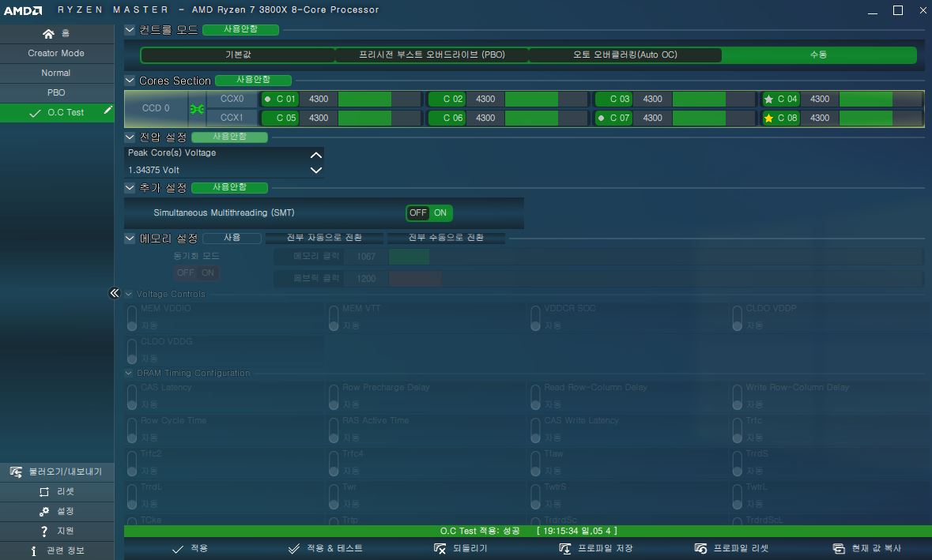This screenshot has height=560, width=932.
Task: Click C 08 clock value 4300 field
Action: click(x=820, y=118)
